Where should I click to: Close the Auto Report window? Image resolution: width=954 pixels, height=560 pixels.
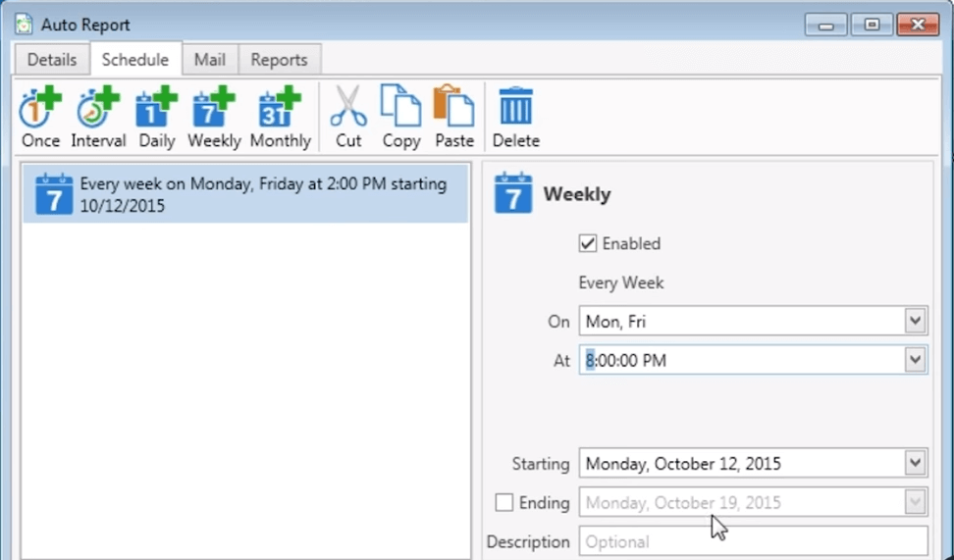coord(918,25)
